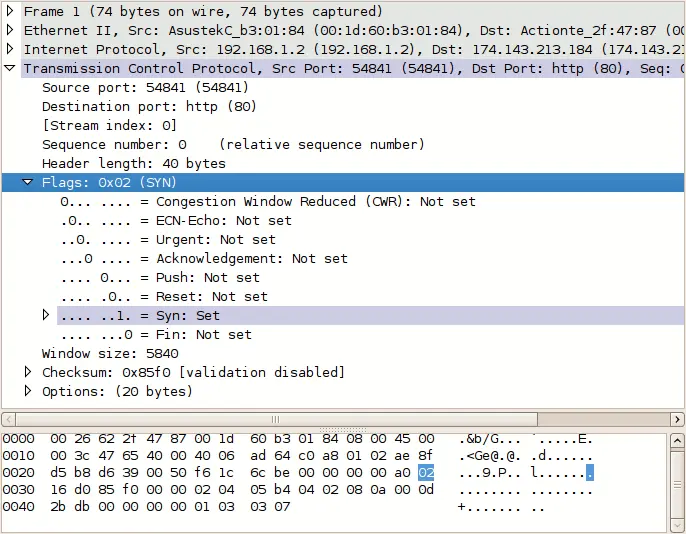This screenshot has width=686, height=534.
Task: Expand the Options (20 bytes) node
Action: pos(28,391)
